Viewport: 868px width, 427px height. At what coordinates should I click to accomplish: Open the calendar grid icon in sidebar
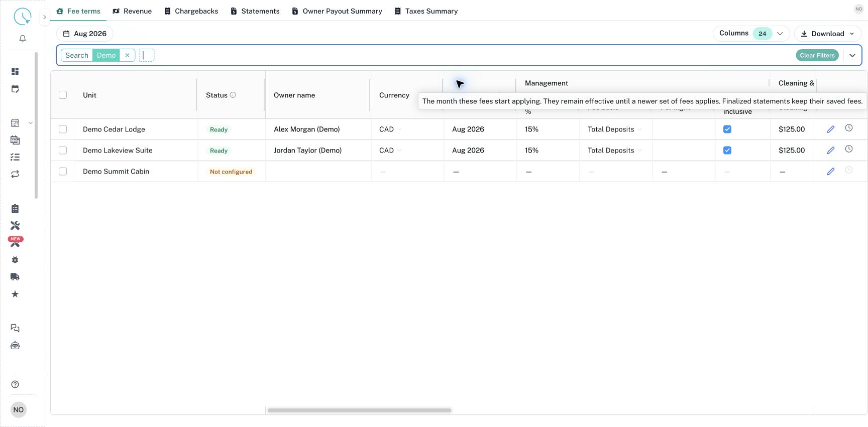(15, 123)
